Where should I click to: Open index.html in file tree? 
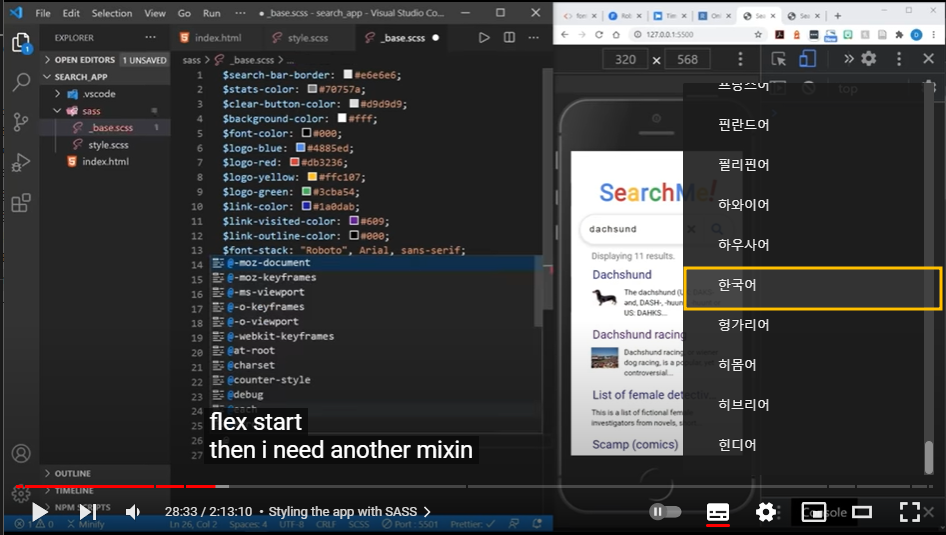point(105,162)
